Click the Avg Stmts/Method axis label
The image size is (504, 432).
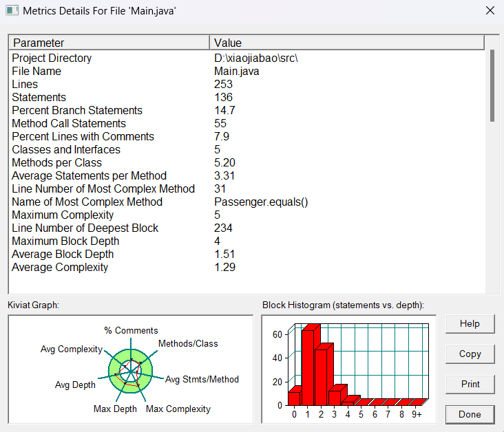202,379
